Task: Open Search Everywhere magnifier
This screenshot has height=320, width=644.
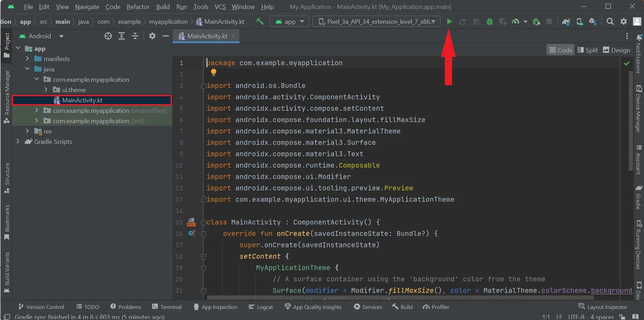Action: [610, 21]
